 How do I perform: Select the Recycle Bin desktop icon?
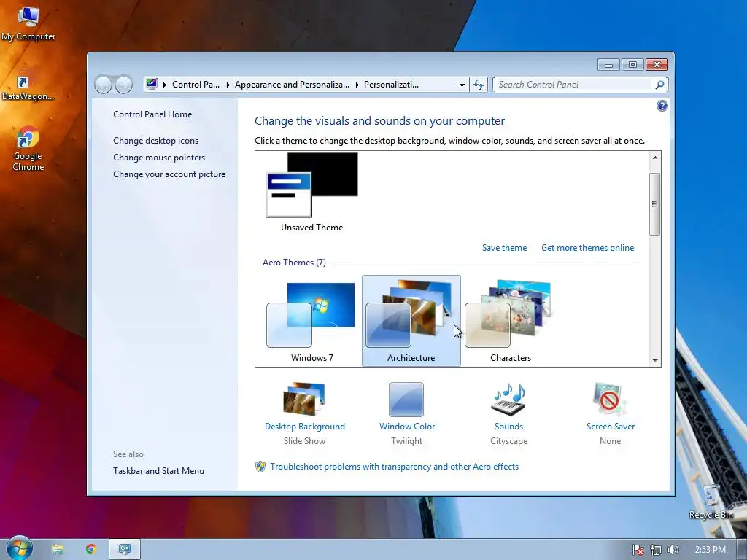click(x=711, y=502)
